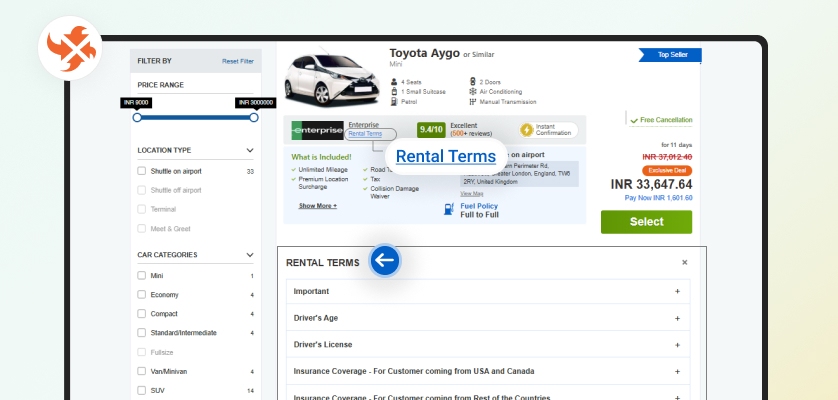
Task: Open the View Map link
Action: click(471, 194)
